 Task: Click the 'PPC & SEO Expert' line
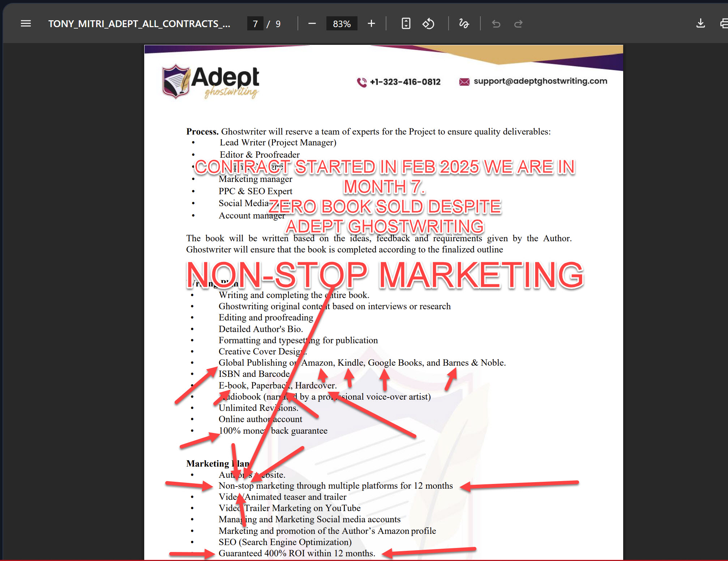tap(255, 191)
